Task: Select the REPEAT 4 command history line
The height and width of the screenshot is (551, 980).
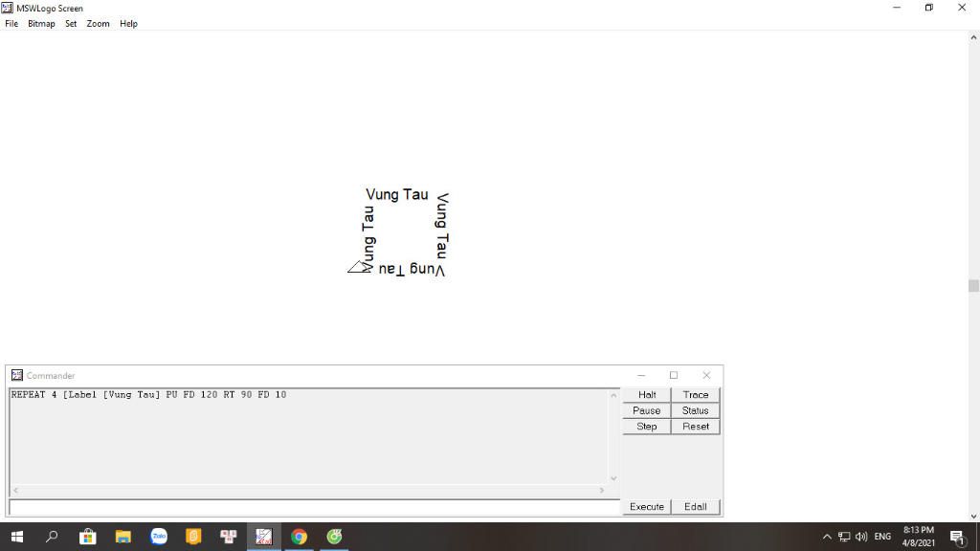Action: 148,395
